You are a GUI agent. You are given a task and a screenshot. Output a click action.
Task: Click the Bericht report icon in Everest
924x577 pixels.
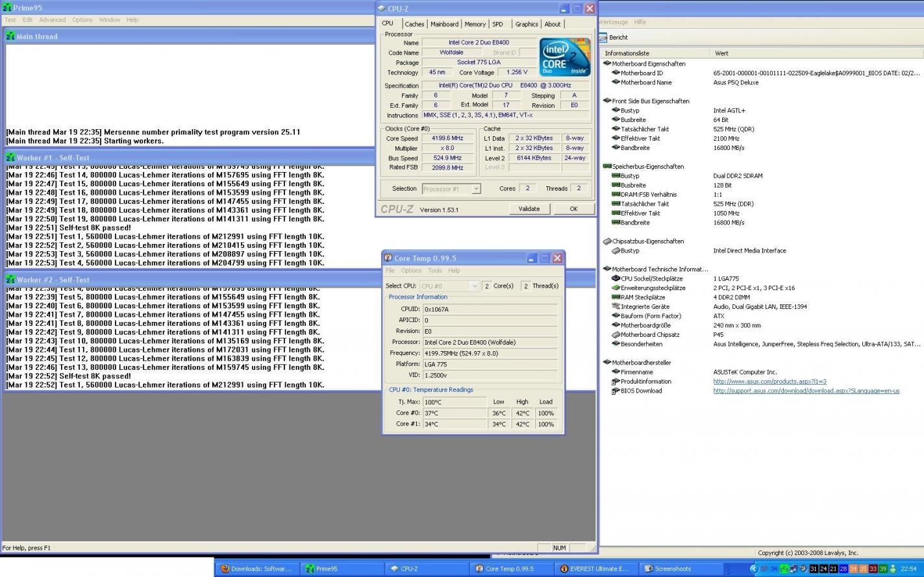603,38
